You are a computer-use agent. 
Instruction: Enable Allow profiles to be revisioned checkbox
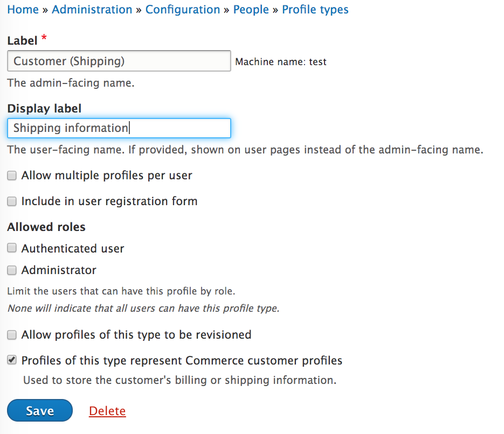click(x=12, y=335)
